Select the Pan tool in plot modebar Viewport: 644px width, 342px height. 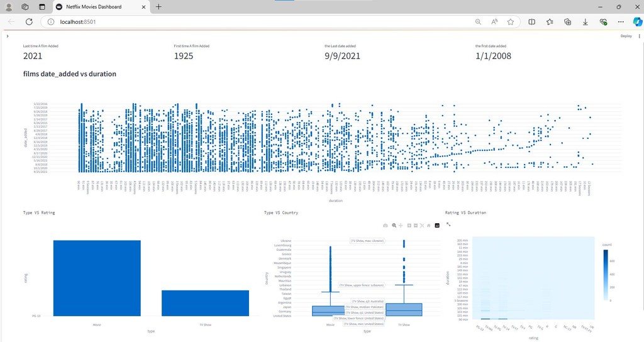(401, 226)
